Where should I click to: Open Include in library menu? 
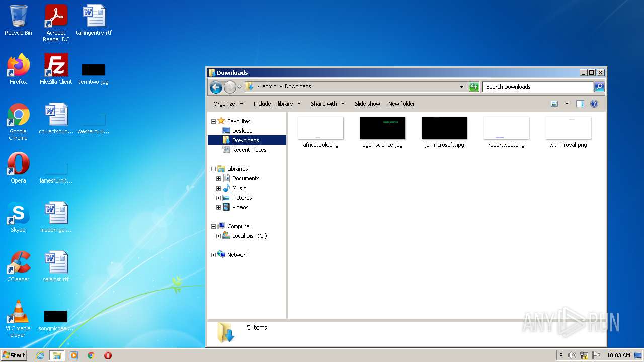277,104
